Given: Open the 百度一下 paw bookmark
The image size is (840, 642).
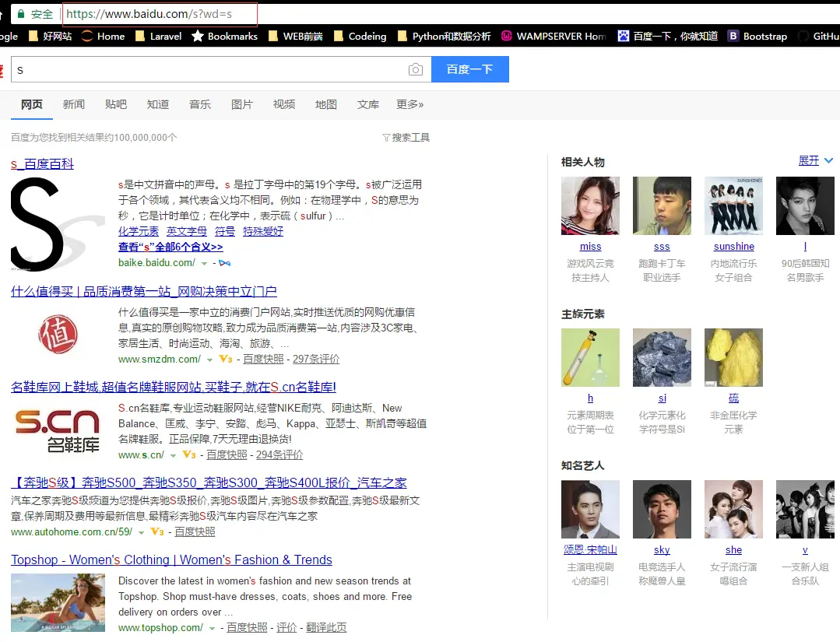Looking at the screenshot, I should 667,36.
